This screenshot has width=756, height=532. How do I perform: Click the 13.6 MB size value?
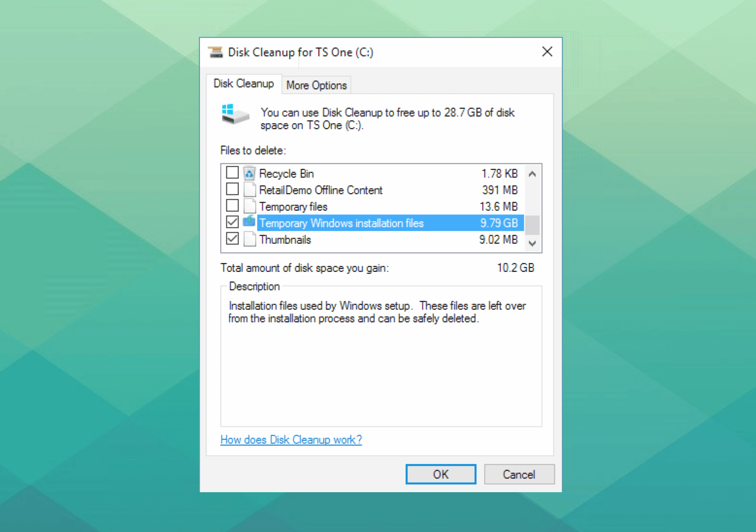pyautogui.click(x=498, y=206)
